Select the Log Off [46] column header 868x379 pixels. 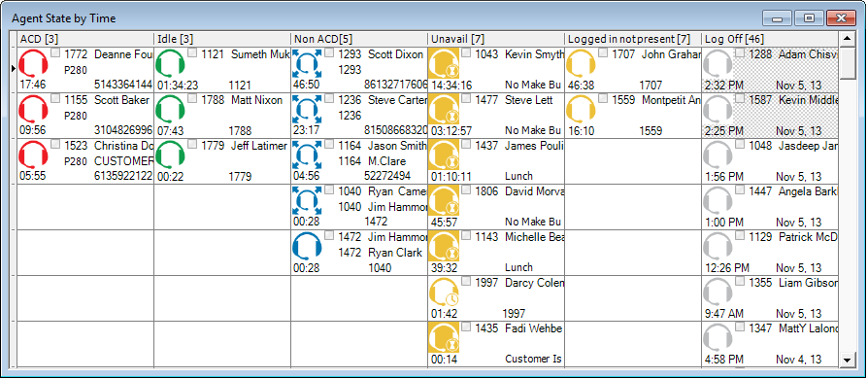click(770, 39)
